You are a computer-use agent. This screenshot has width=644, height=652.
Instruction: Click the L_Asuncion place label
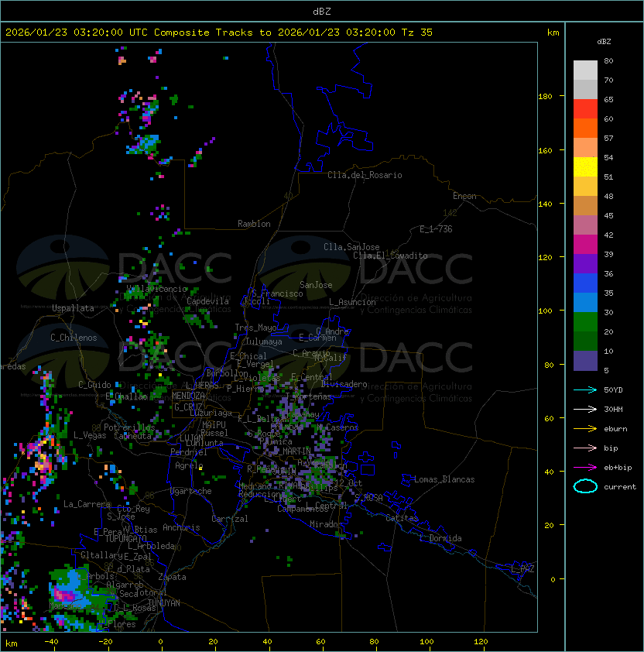352,302
